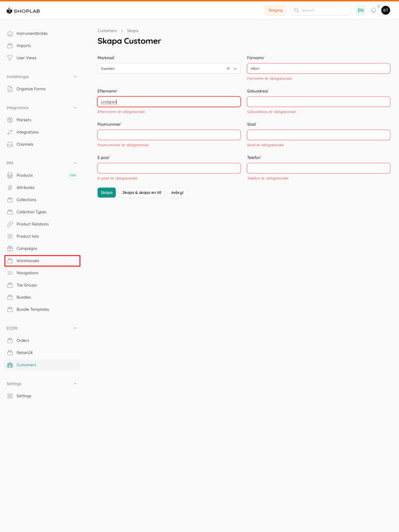Screen dimensions: 399x532
Task: Click the notification bell icon
Action: click(x=373, y=10)
